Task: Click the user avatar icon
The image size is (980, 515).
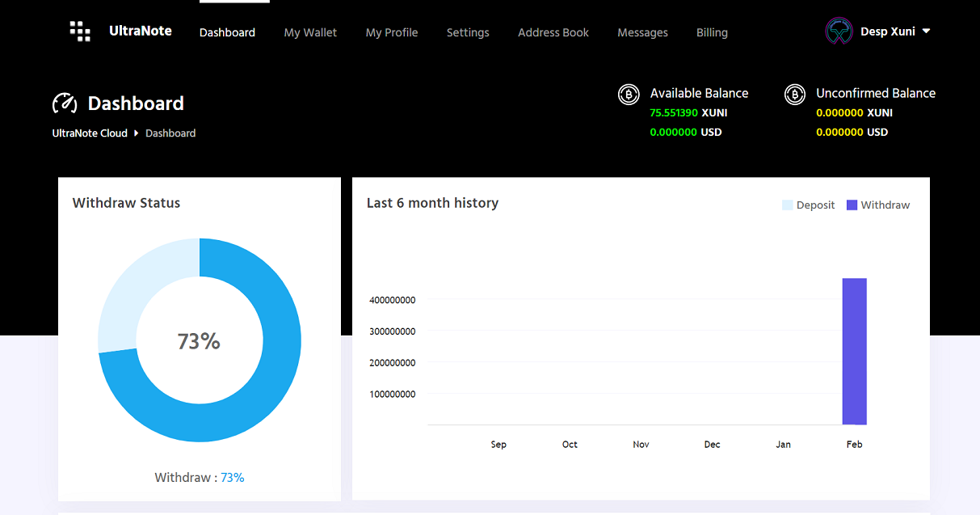Action: click(x=839, y=32)
